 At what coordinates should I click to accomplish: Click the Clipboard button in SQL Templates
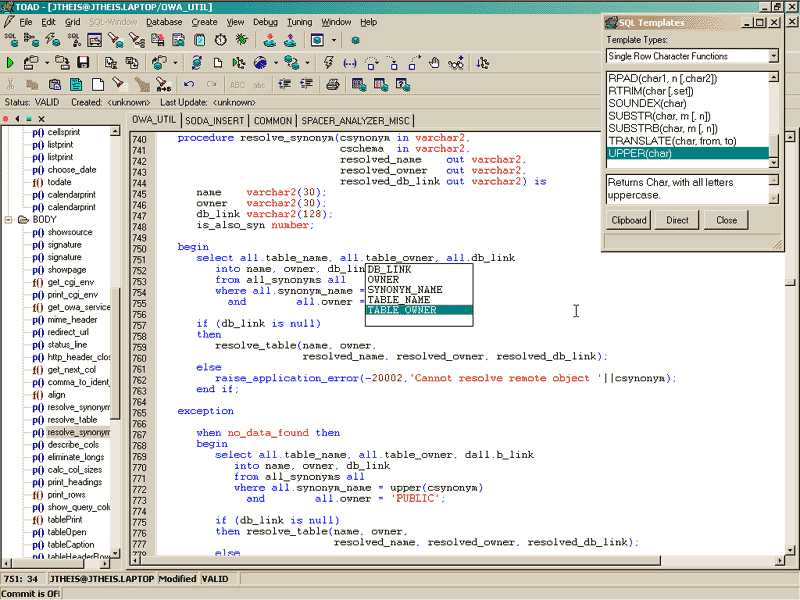[x=629, y=220]
